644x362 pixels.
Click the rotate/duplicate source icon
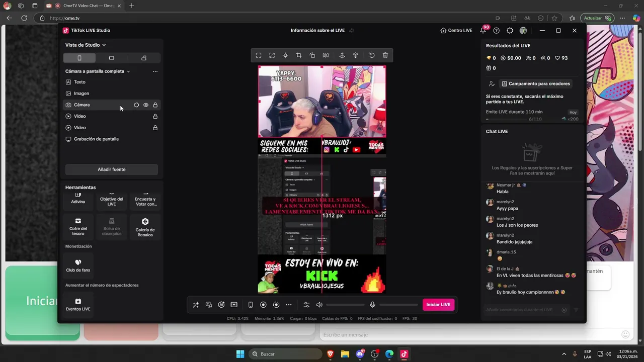pyautogui.click(x=312, y=55)
